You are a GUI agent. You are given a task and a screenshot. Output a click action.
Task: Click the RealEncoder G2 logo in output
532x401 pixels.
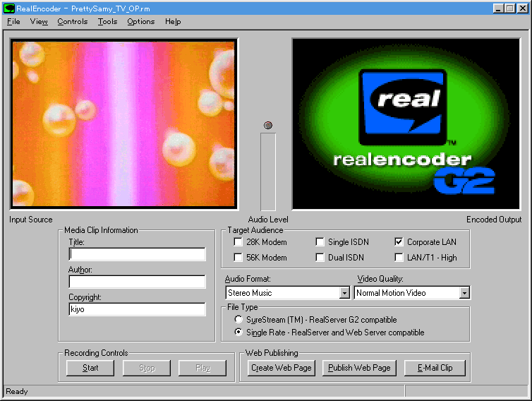pos(405,124)
